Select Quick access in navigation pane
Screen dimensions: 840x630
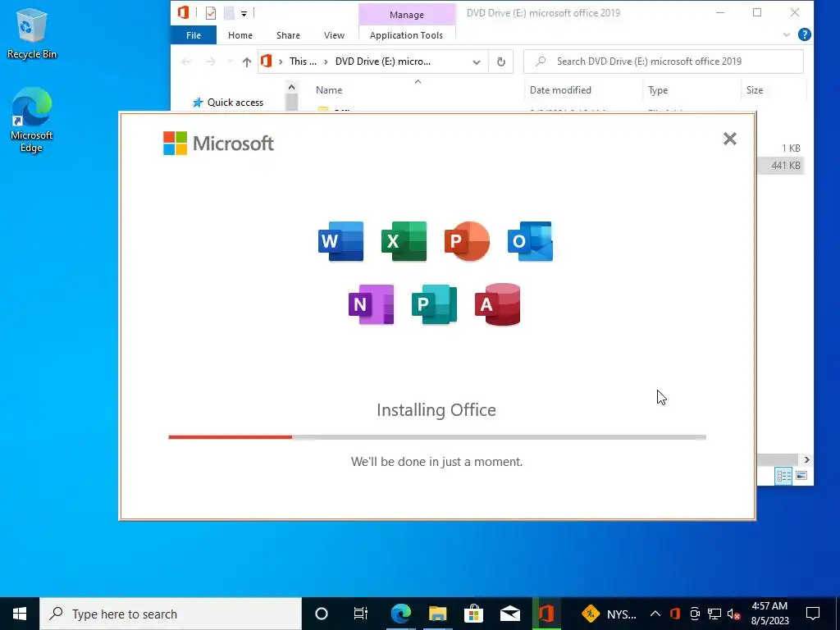point(235,103)
